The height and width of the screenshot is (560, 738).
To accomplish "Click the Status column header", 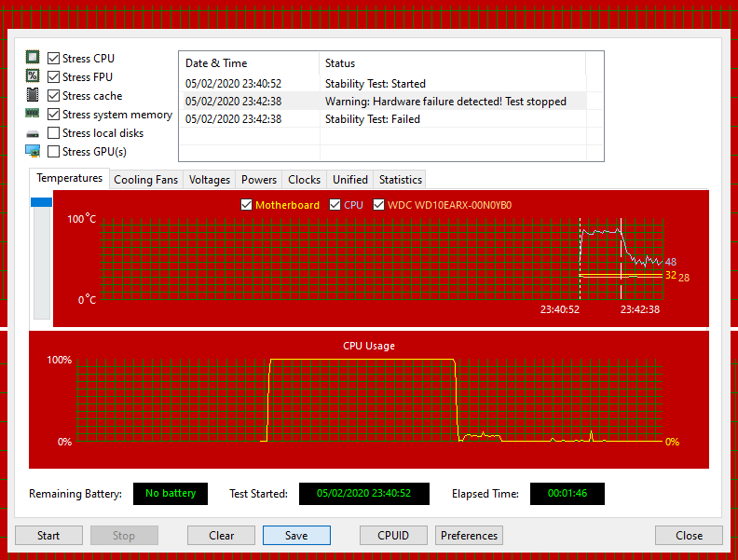I will (x=453, y=63).
